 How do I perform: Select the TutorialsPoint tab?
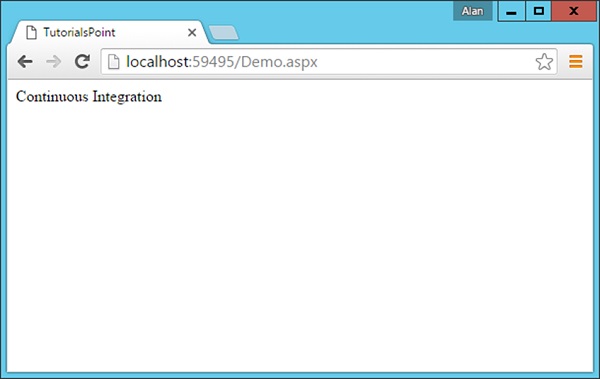(x=110, y=33)
